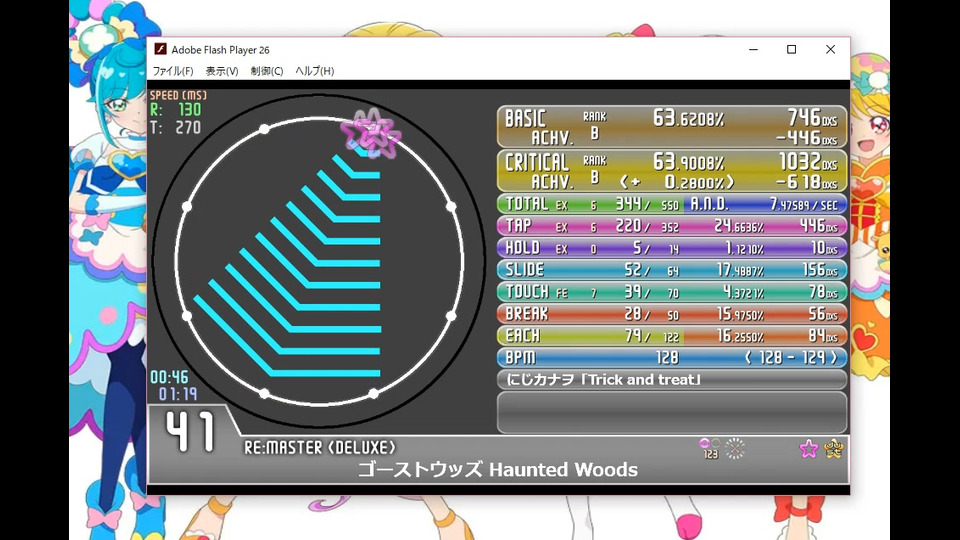Click the gold star icon in the bottom bar

833,449
